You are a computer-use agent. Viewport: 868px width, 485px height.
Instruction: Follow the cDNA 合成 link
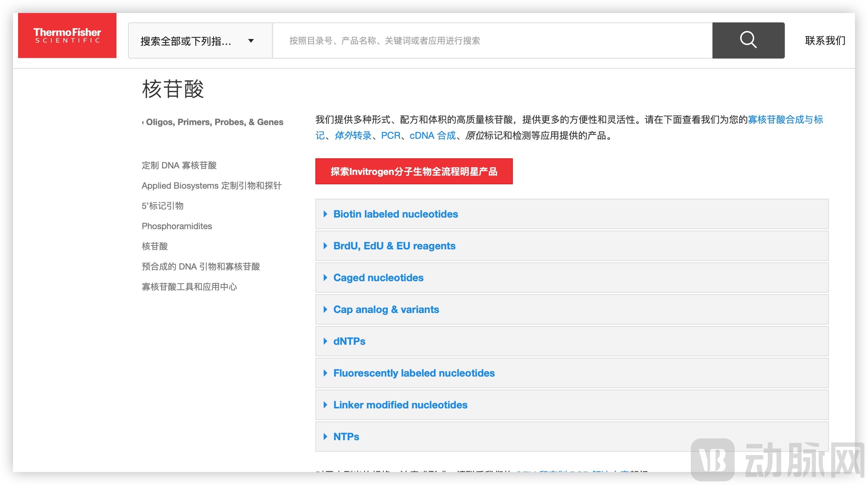point(433,136)
